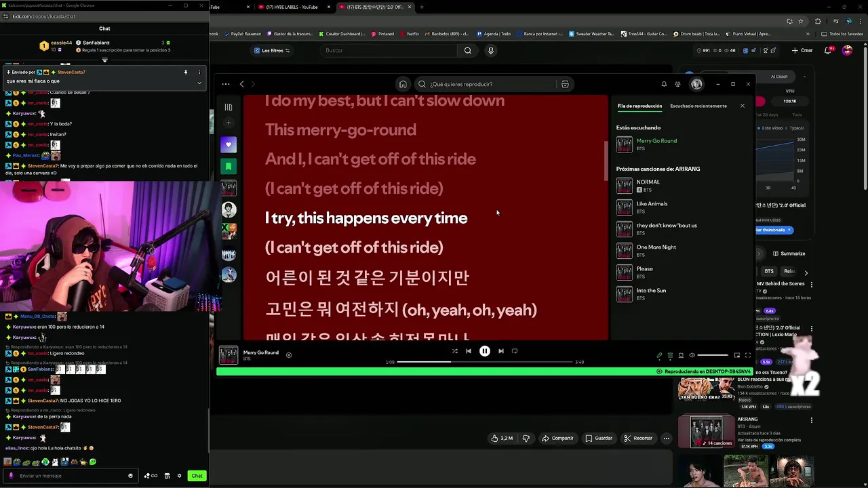The width and height of the screenshot is (868, 488).
Task: Select One More Night in queue
Action: tap(681, 250)
